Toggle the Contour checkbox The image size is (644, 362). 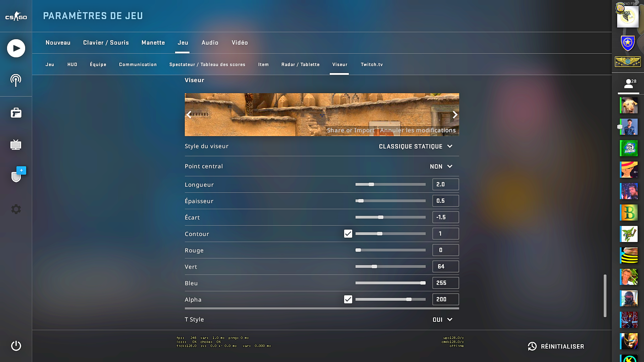(348, 234)
